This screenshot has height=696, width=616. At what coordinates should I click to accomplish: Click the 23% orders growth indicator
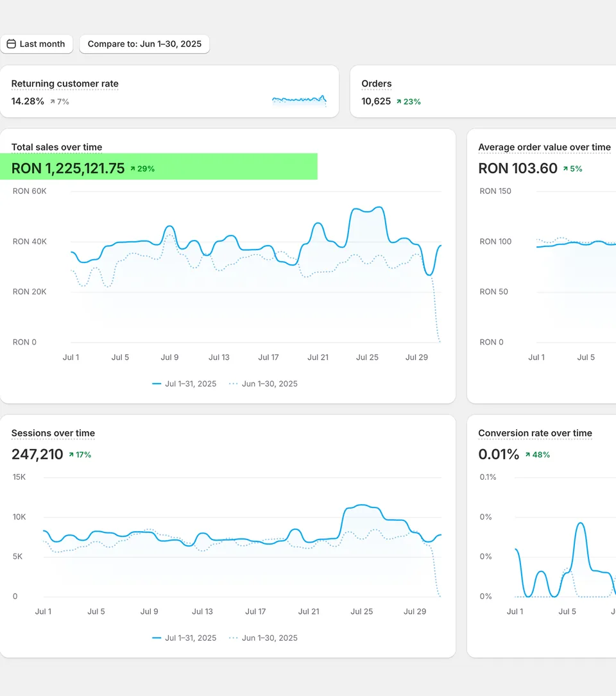(409, 101)
